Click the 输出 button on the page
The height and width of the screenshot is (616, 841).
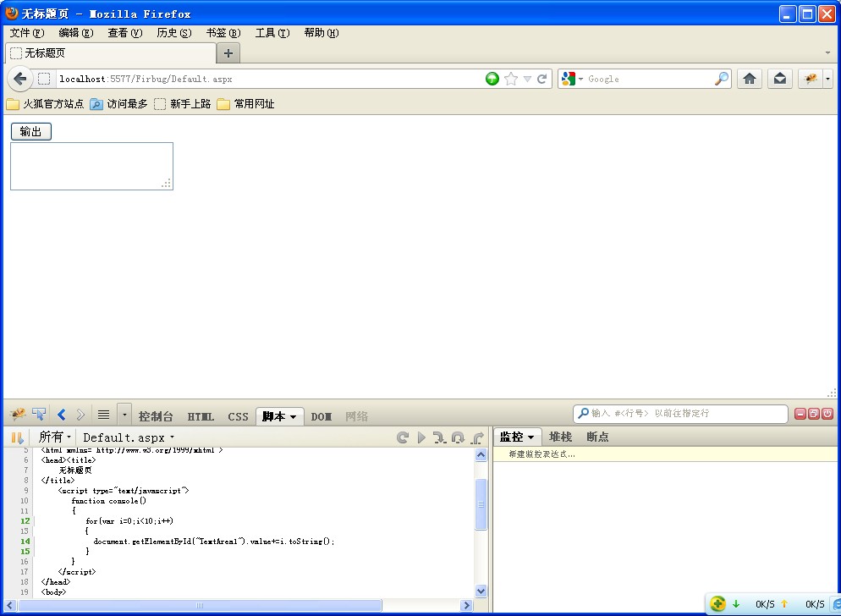tap(31, 131)
